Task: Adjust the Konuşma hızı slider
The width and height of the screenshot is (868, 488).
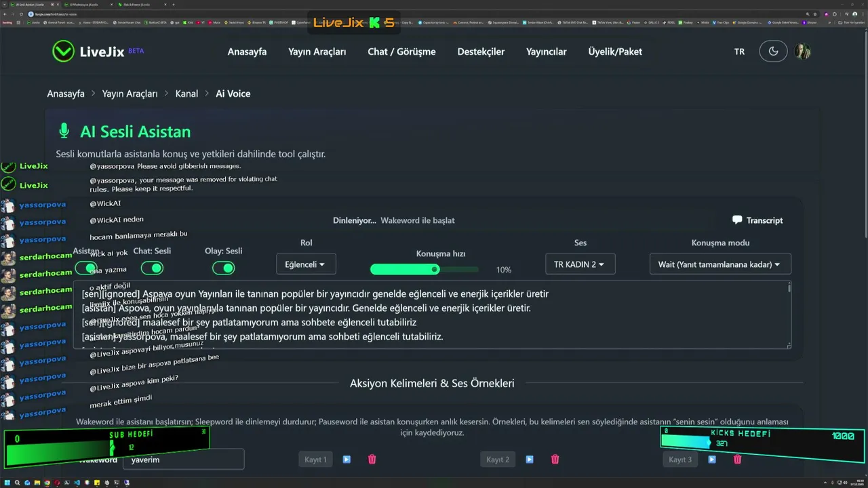Action: (x=425, y=269)
